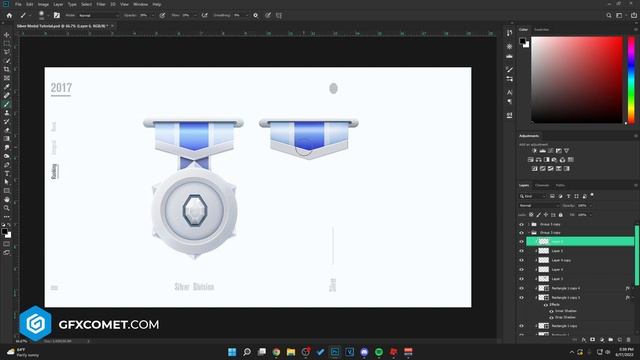Switch to the Paths tab
Viewport: 640px width, 360px height.
(x=560, y=185)
